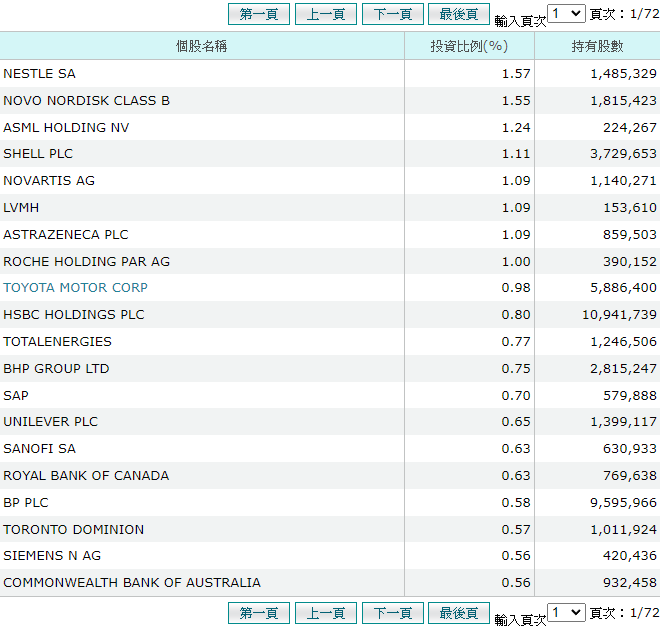Click the bottom 最後頁 button
This screenshot has height=632, width=667.
[459, 613]
